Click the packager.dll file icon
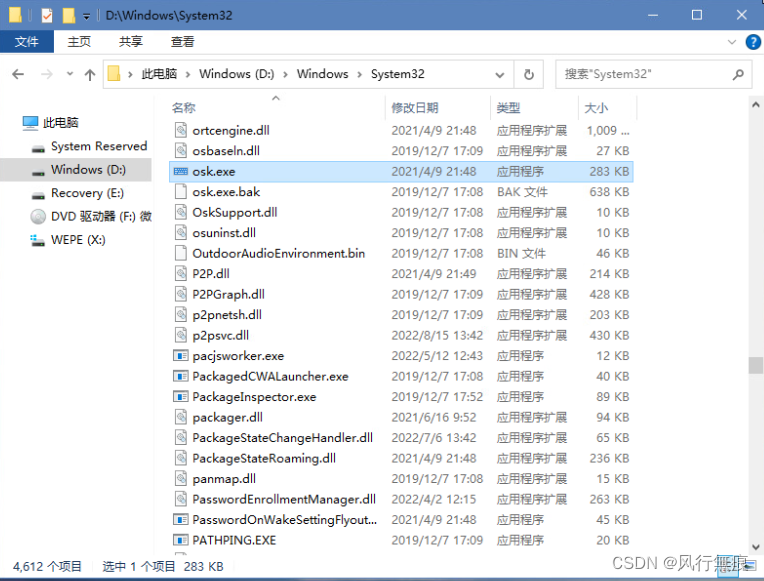This screenshot has width=764, height=581. point(181,417)
